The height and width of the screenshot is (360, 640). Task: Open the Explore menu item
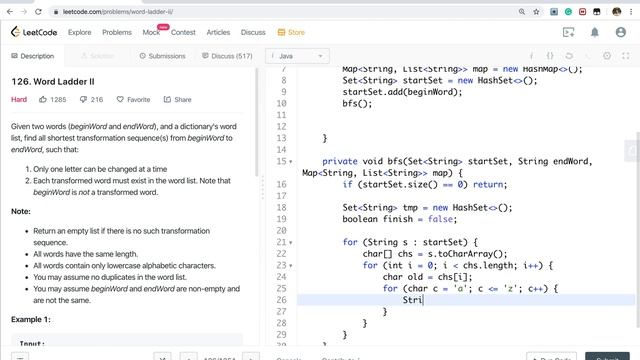tap(80, 32)
